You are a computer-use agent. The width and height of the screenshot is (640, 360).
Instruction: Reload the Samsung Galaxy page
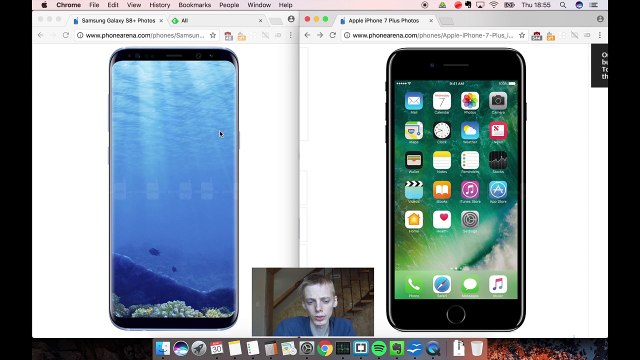click(x=66, y=36)
